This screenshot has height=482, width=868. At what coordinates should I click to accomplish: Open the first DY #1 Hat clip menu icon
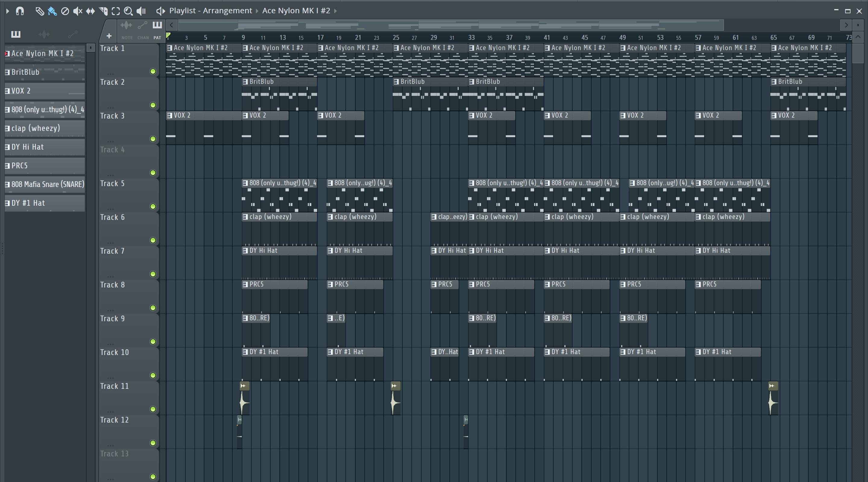[245, 352]
